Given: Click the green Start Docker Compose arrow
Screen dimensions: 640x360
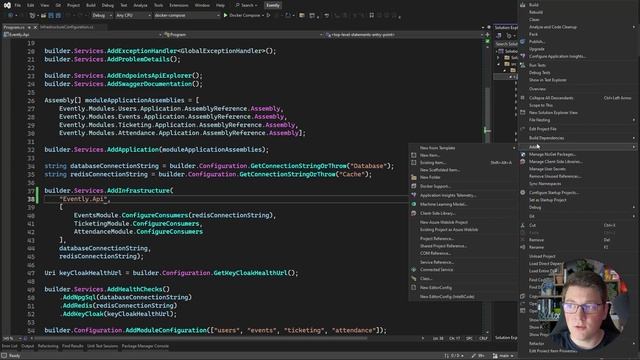Looking at the screenshot, I should click(x=225, y=16).
